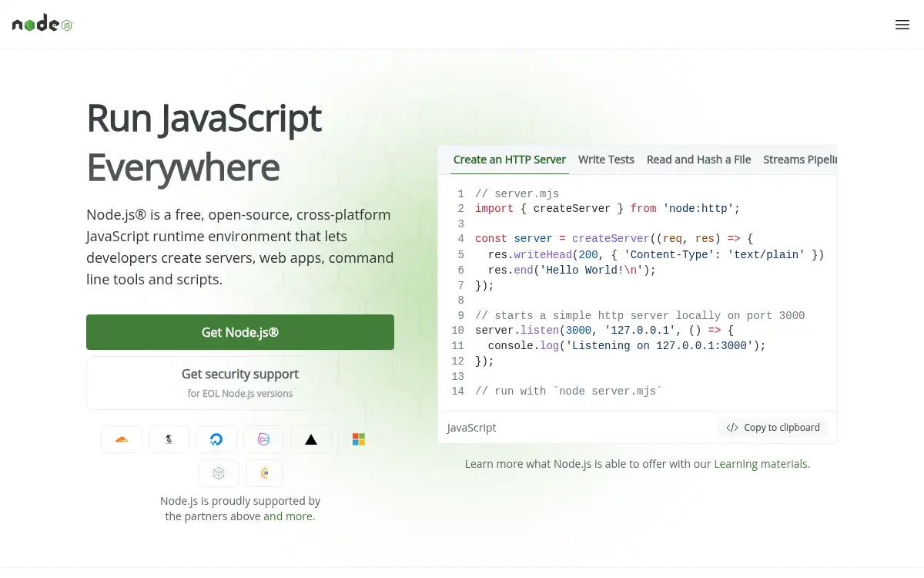
Task: Open the Vercel triangle partner logo
Action: point(311,439)
